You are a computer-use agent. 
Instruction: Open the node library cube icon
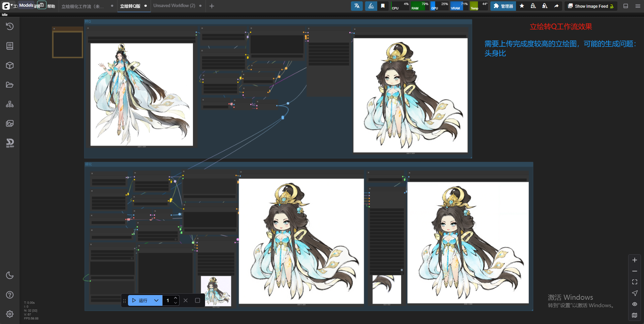[10, 65]
